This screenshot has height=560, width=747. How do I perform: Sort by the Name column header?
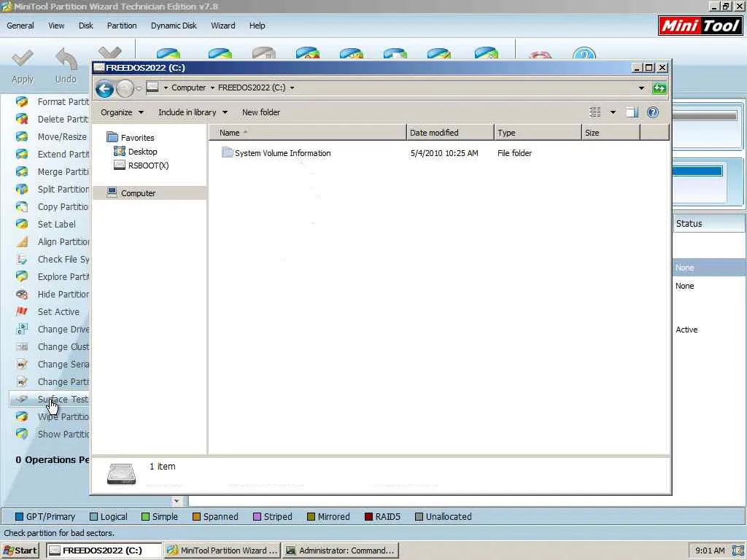pos(307,133)
